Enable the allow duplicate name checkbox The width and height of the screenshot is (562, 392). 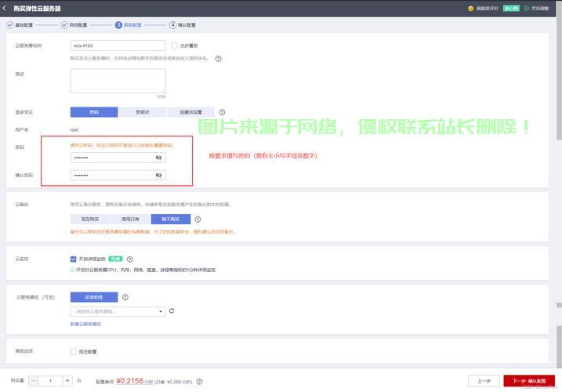point(174,45)
